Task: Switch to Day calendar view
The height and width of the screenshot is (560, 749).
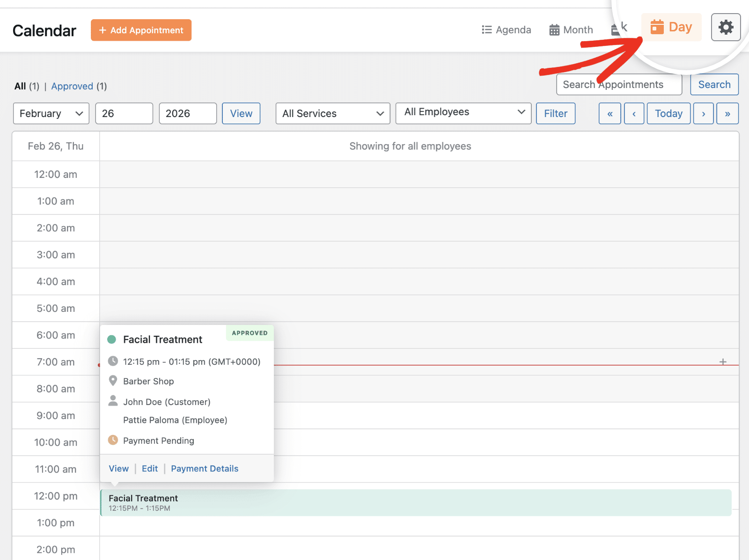Action: 671,27
